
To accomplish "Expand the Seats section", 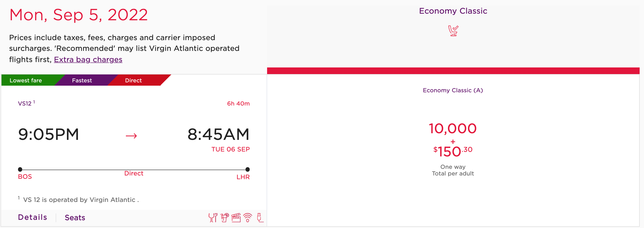I will click(75, 217).
